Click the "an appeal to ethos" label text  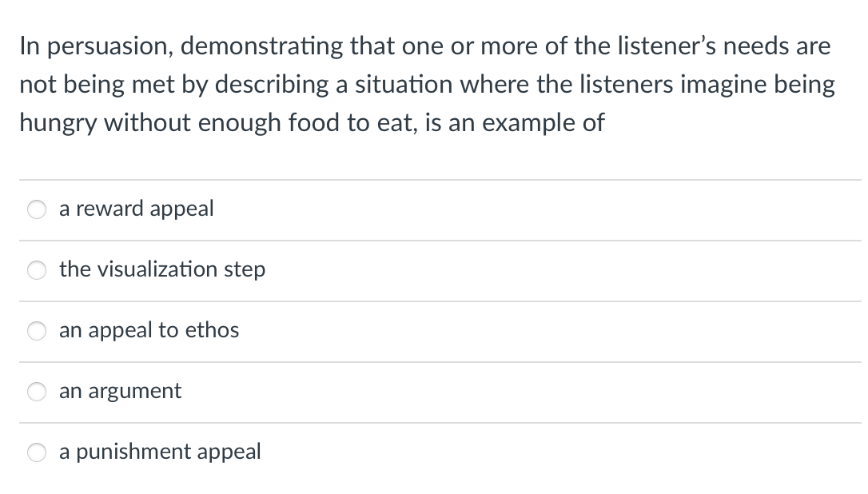coord(149,330)
